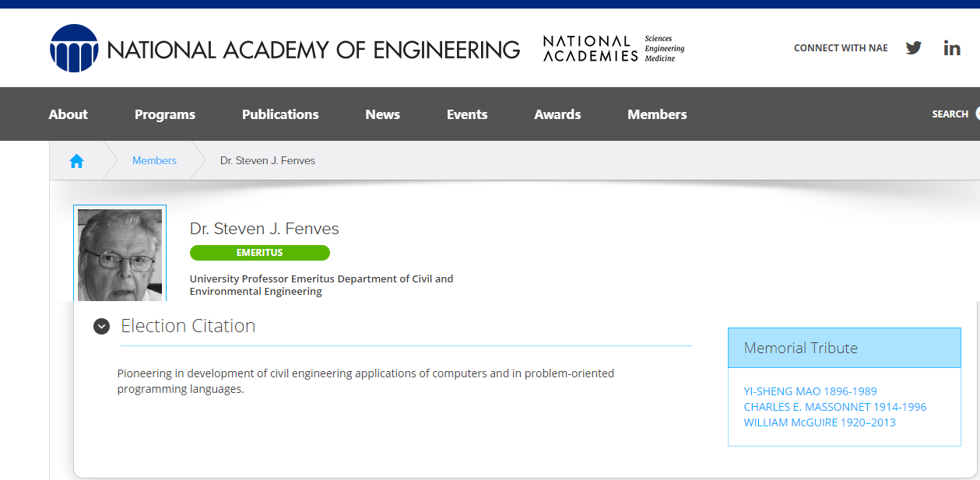The width and height of the screenshot is (980, 480).
Task: Open the Awards menu
Action: click(x=557, y=114)
